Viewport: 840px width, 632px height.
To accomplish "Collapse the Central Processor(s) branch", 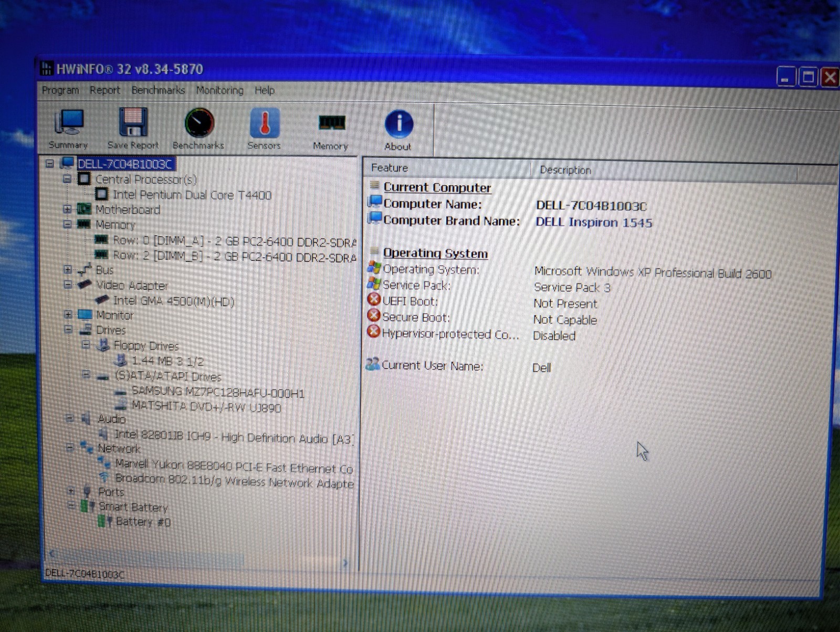I will click(x=67, y=179).
